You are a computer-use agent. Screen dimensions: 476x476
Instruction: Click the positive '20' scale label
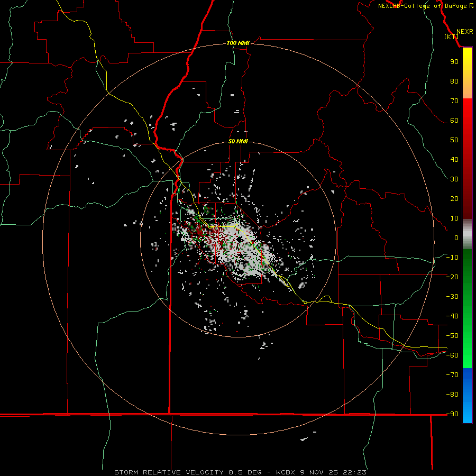point(454,198)
